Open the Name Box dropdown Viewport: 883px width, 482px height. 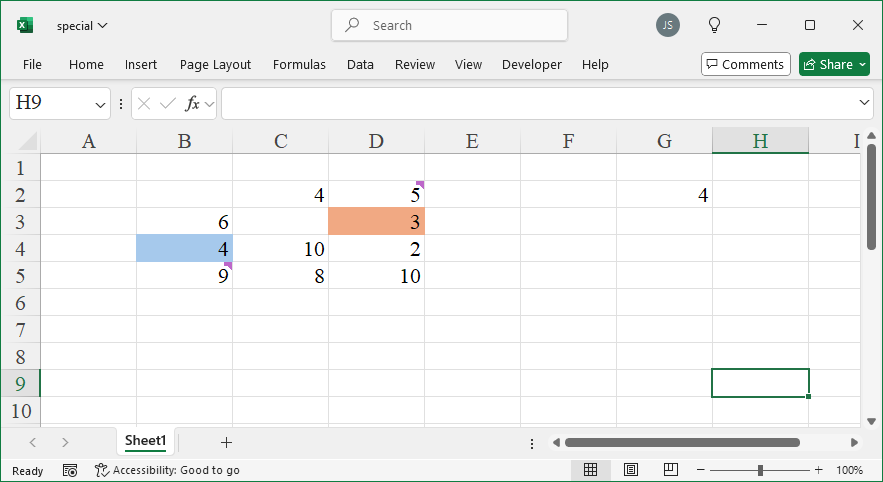tap(100, 103)
